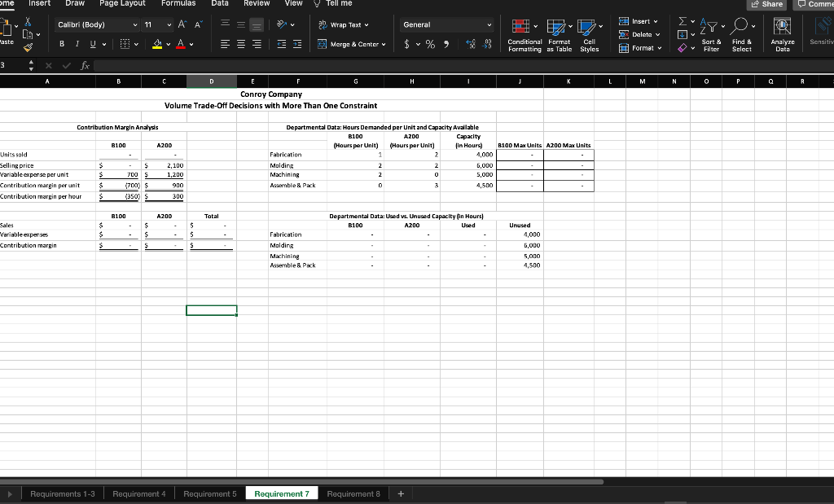
Task: Open the Data menu
Action: point(220,3)
